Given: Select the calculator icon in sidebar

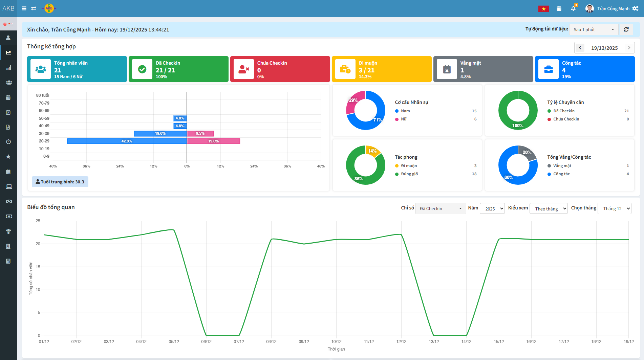Looking at the screenshot, I should 8,261.
